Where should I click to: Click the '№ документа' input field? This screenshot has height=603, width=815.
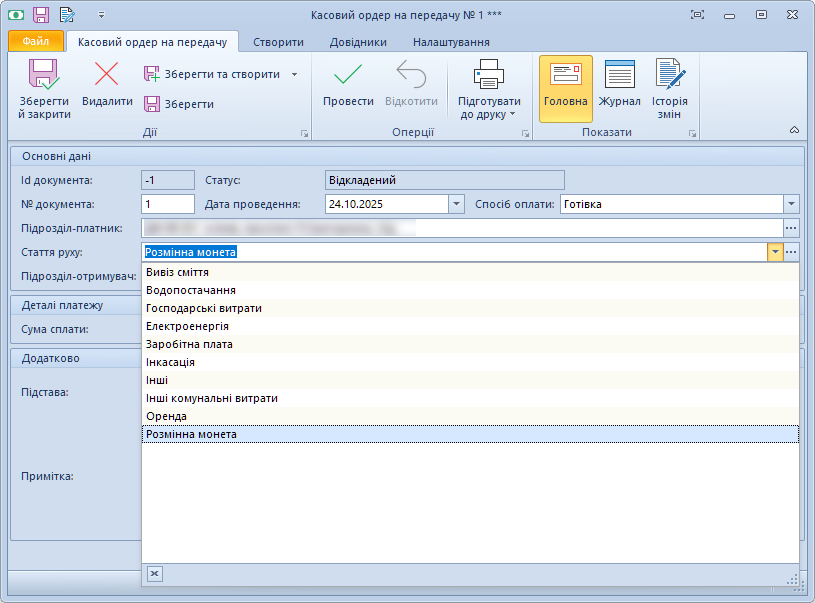click(168, 204)
